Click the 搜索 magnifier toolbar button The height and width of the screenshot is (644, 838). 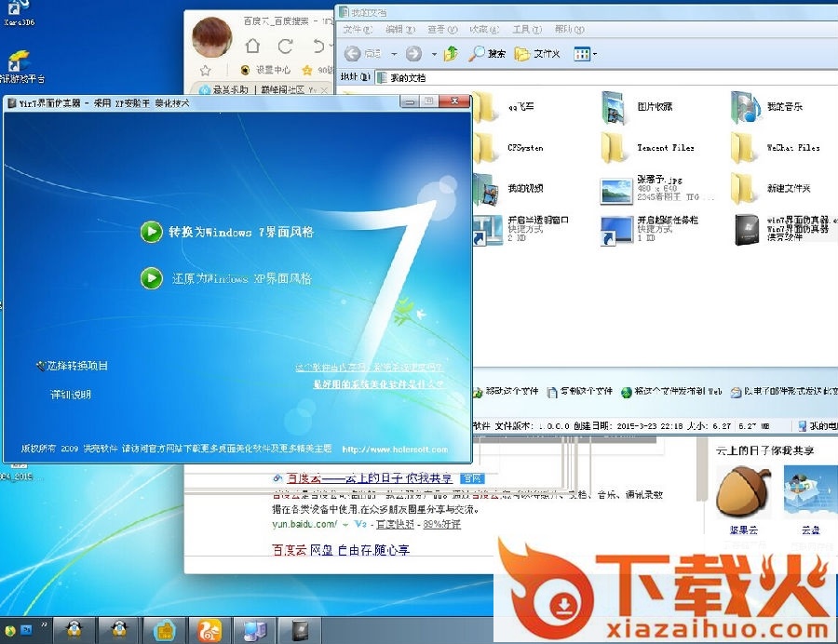click(487, 53)
